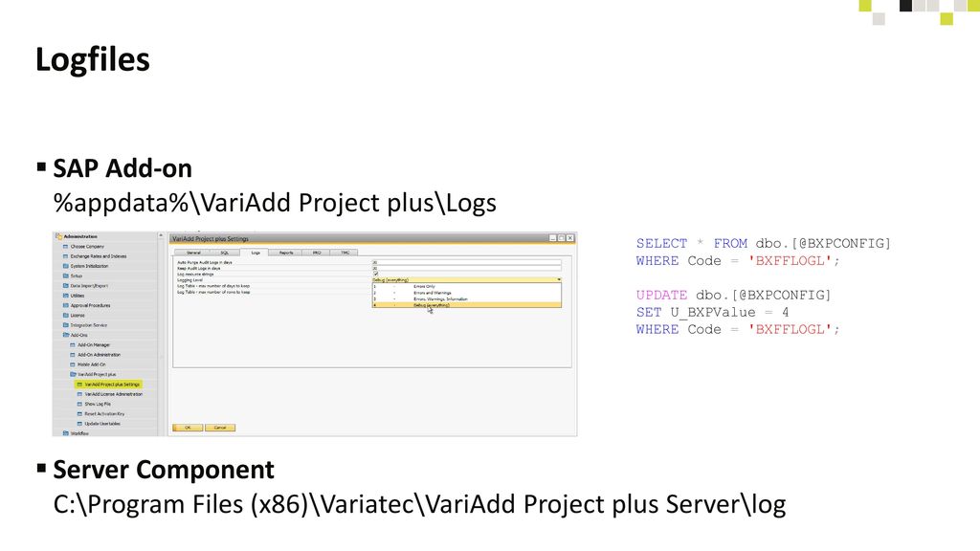Switch to the SQL tab
The width and height of the screenshot is (980, 551).
click(224, 253)
